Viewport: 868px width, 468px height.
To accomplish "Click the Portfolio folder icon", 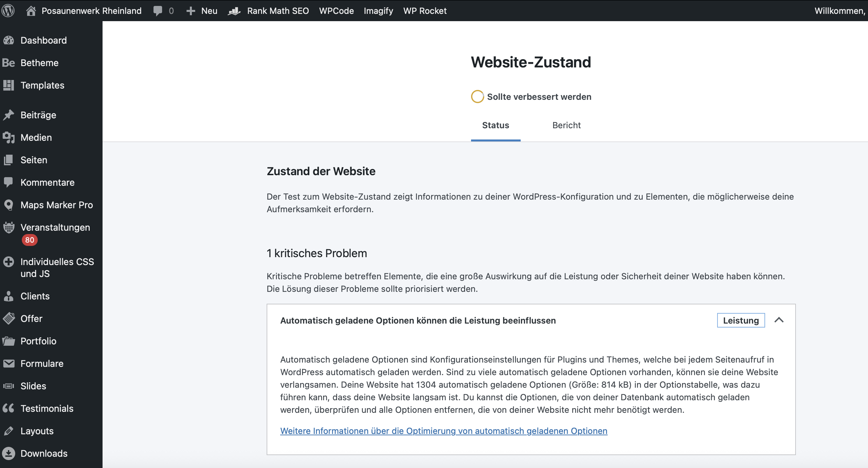I will (x=9, y=341).
